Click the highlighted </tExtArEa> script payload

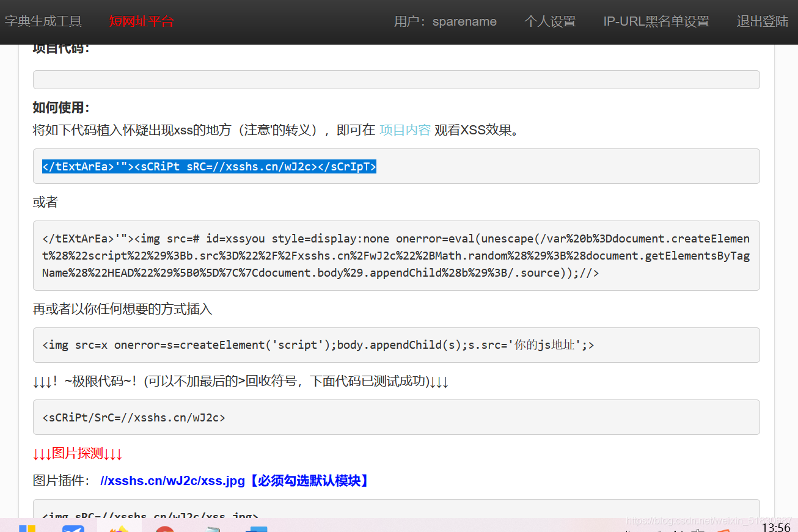[209, 166]
